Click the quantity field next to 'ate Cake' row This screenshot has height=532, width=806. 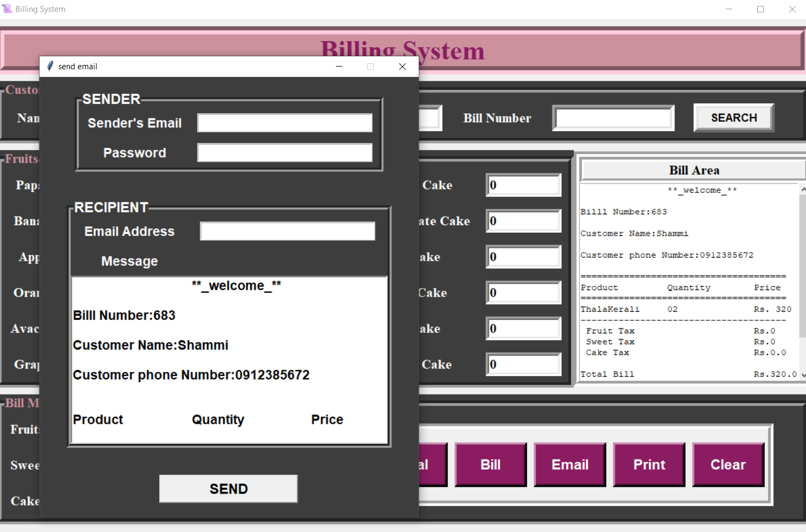pyautogui.click(x=524, y=221)
